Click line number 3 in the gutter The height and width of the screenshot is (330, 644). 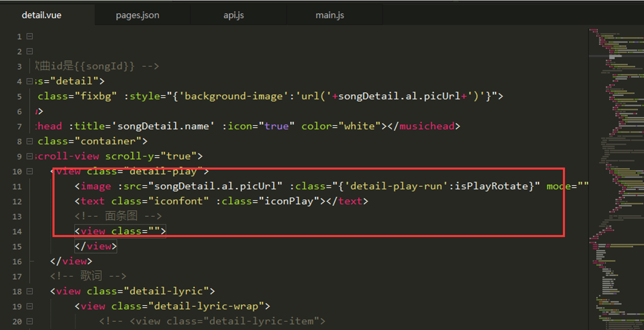pos(19,66)
